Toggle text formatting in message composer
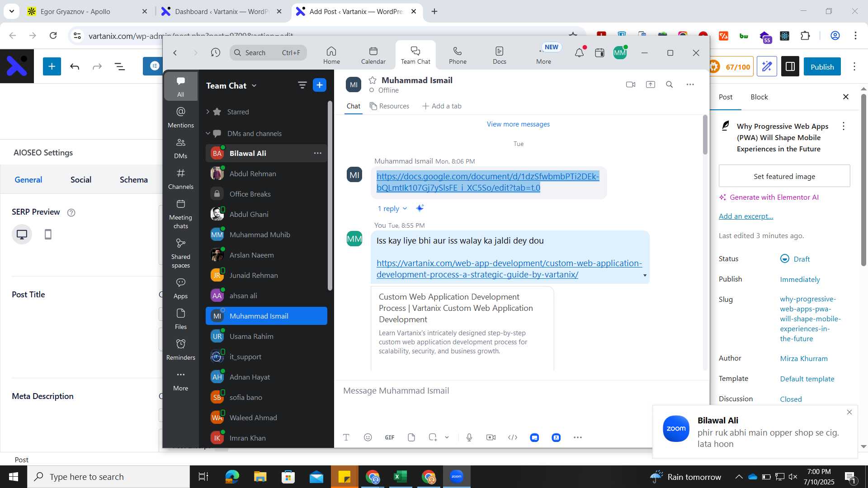The width and height of the screenshot is (868, 488). [346, 437]
